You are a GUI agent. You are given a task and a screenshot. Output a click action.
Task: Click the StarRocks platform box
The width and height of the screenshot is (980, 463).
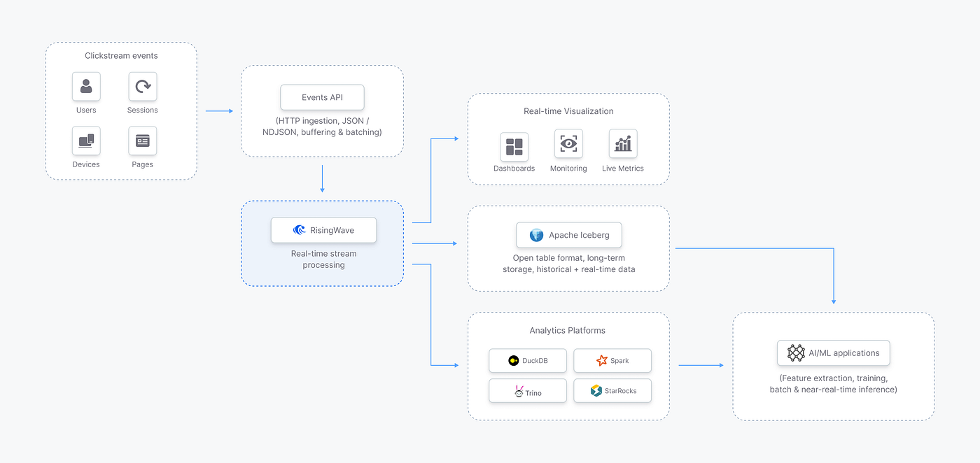coord(612,391)
